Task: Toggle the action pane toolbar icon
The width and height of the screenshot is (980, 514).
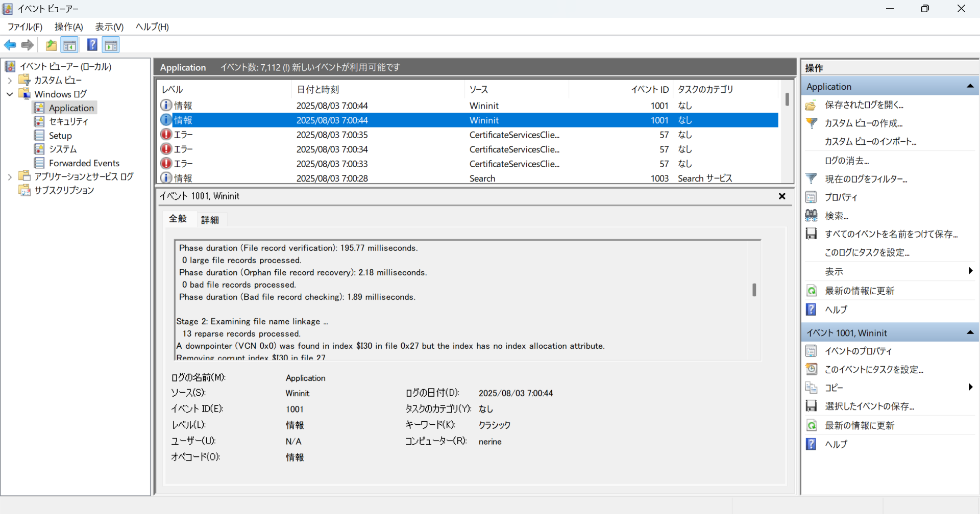Action: tap(111, 45)
